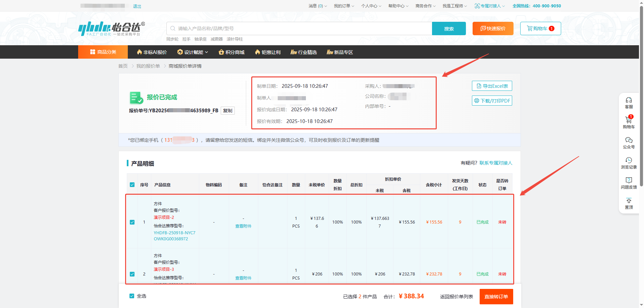
Task: Click the sidebar 购物车 cart icon
Action: coord(629,121)
